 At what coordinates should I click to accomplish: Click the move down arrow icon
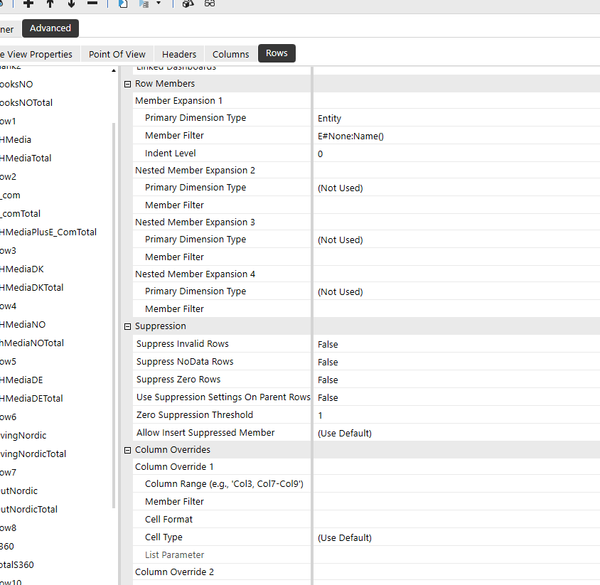point(71,5)
